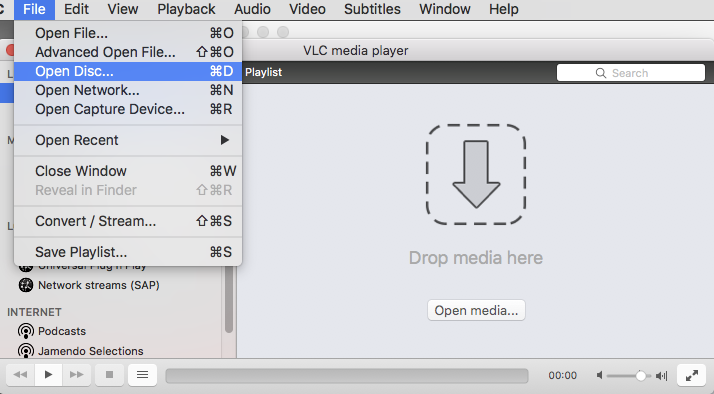Open the Help menu
The height and width of the screenshot is (394, 714).
(504, 9)
